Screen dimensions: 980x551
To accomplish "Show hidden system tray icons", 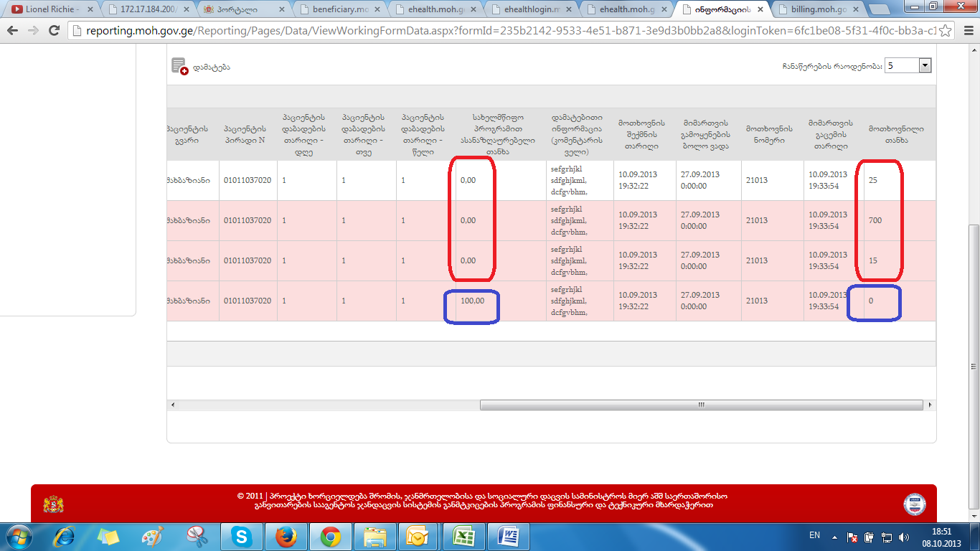I will pyautogui.click(x=834, y=536).
